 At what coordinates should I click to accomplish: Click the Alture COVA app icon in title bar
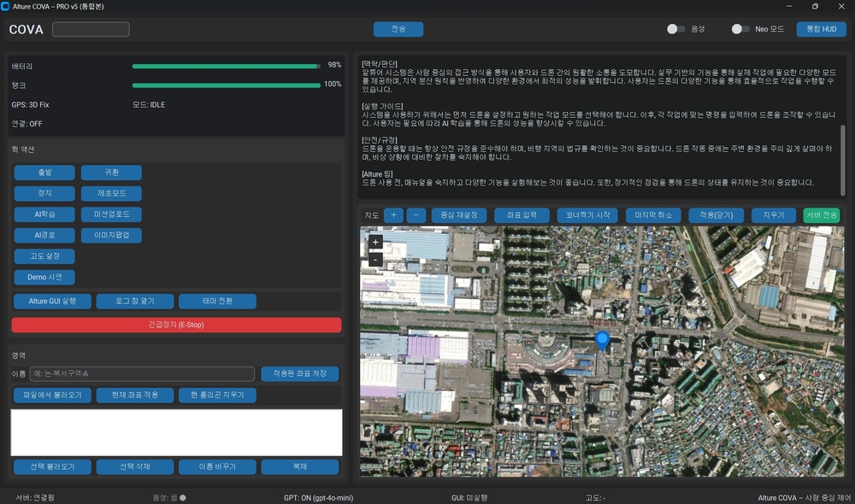[6, 6]
